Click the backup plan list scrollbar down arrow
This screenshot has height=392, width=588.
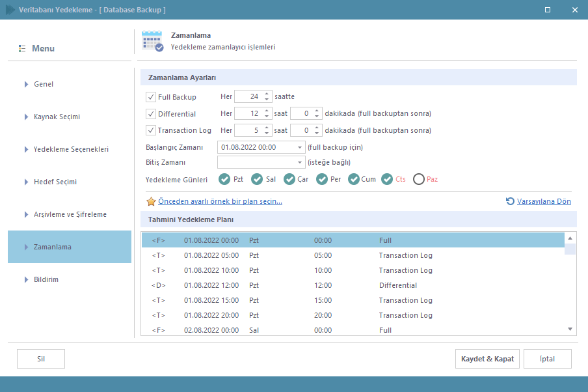570,330
